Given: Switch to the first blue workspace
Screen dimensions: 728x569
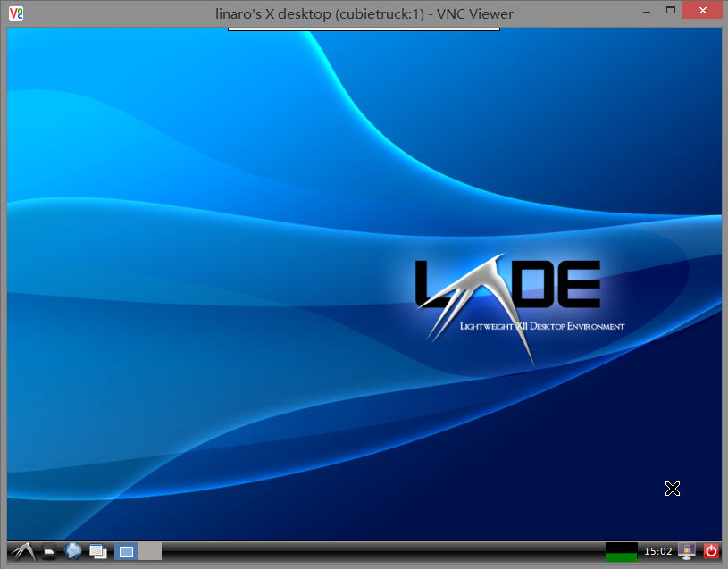Looking at the screenshot, I should click(127, 552).
